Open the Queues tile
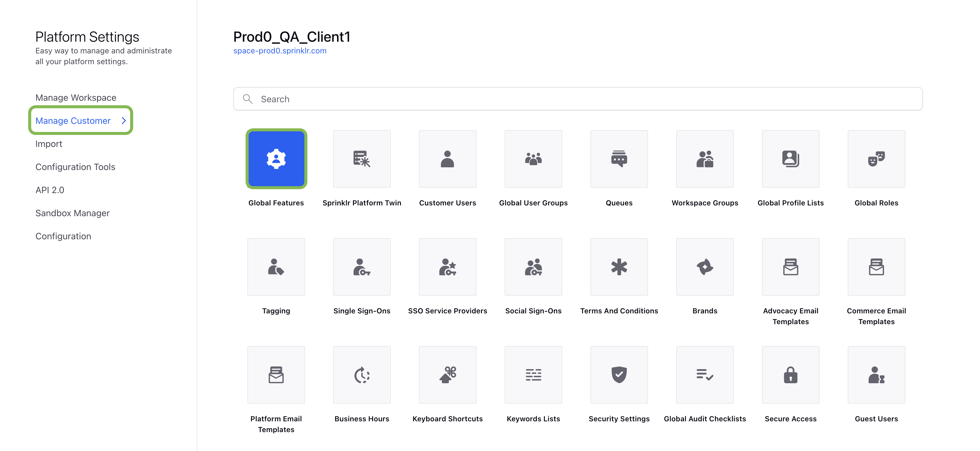Screen dimensions: 980x451 (619, 159)
